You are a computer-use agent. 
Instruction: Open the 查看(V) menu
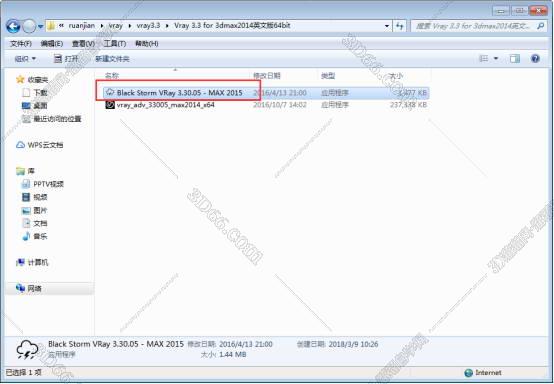click(83, 44)
